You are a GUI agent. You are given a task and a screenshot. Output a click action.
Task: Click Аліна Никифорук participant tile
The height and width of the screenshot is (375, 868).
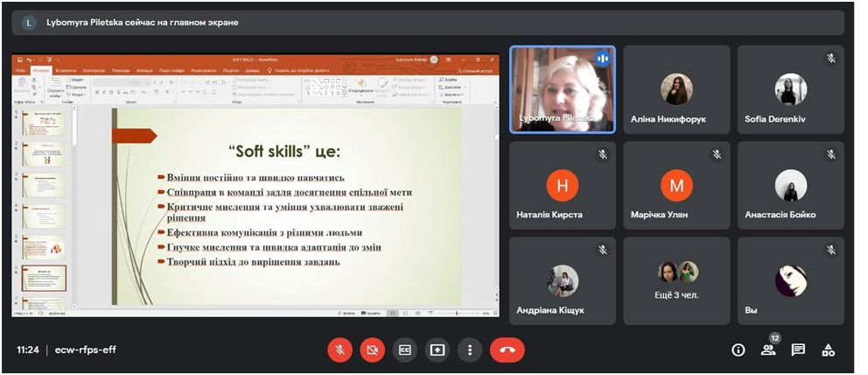pos(676,89)
